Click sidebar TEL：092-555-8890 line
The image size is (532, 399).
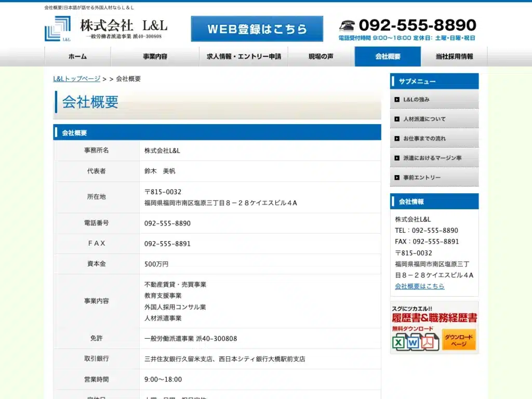(x=427, y=230)
